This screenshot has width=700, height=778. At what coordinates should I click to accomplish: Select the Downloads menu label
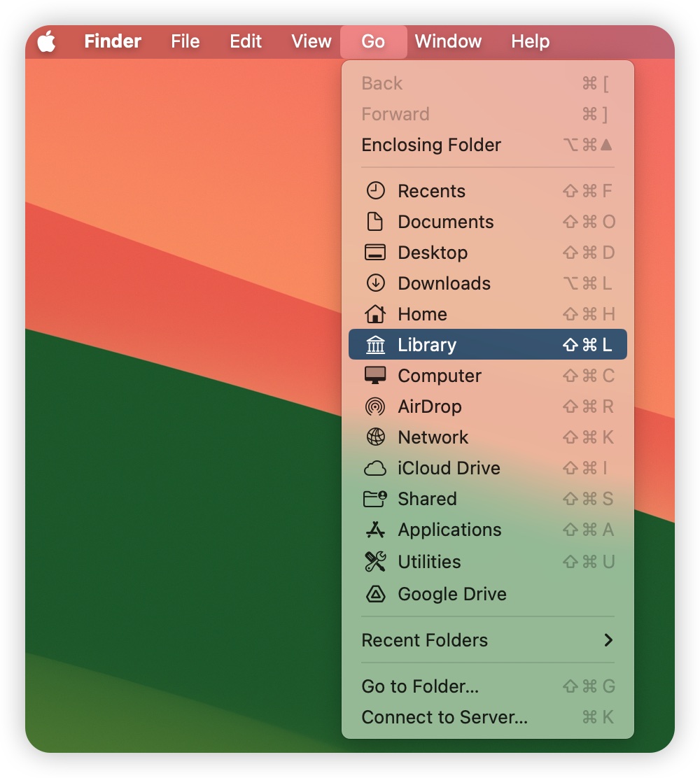click(444, 283)
